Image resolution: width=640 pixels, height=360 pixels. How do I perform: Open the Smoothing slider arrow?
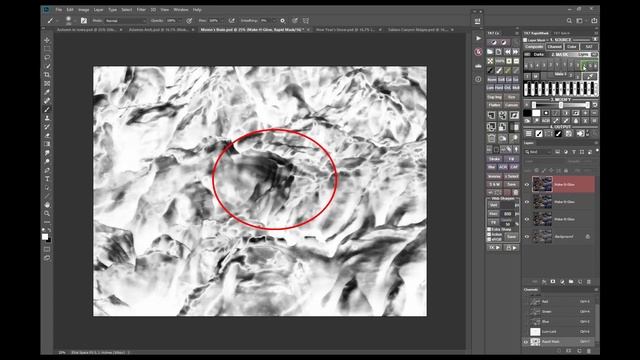pos(274,20)
